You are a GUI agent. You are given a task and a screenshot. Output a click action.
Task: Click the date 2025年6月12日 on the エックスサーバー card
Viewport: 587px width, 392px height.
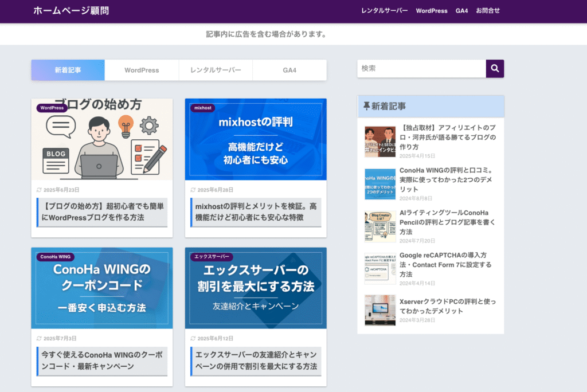pos(216,339)
